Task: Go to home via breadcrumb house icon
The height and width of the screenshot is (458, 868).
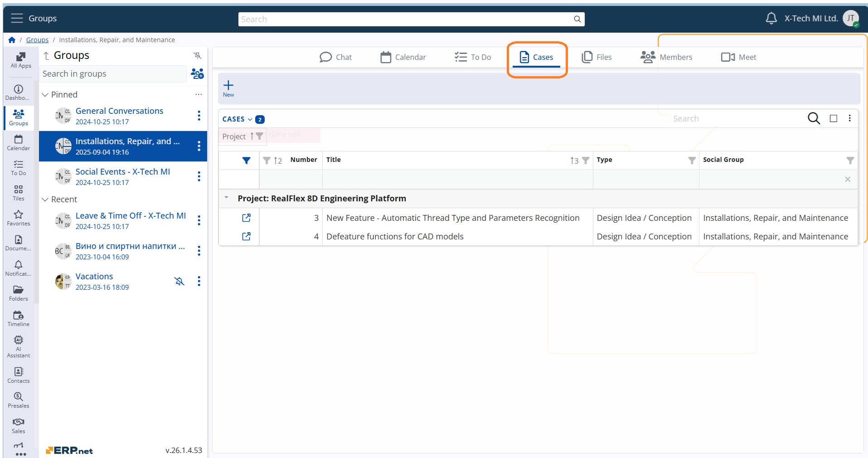Action: point(12,40)
